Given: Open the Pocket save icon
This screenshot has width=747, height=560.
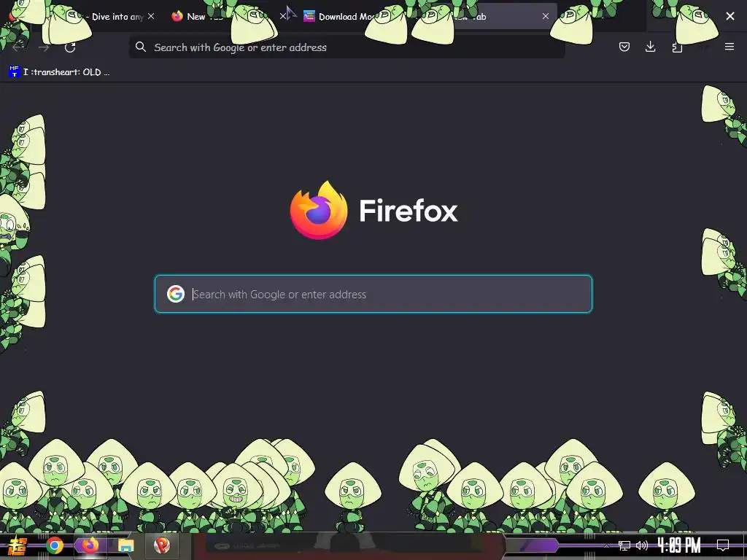Looking at the screenshot, I should tap(624, 47).
